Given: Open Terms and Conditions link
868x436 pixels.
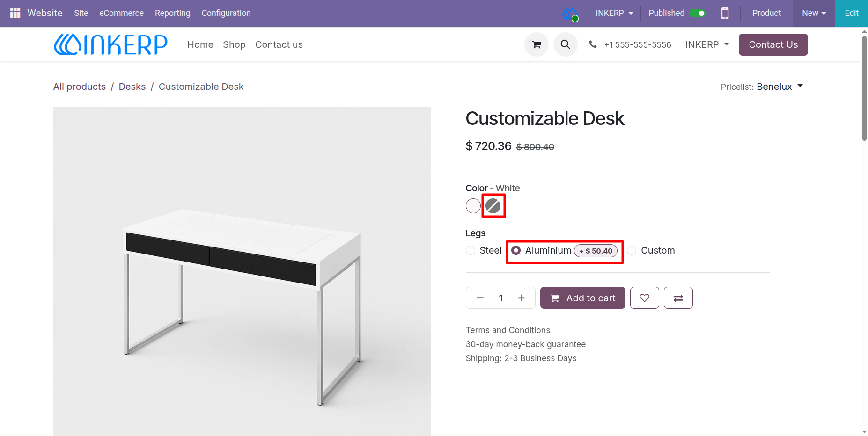Looking at the screenshot, I should point(508,330).
